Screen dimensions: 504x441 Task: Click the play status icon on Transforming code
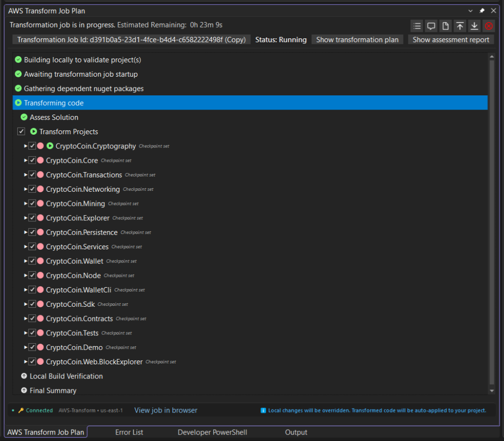point(18,103)
